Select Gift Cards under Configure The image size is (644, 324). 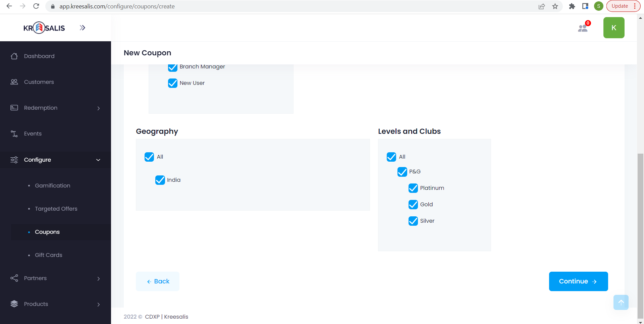coord(49,255)
